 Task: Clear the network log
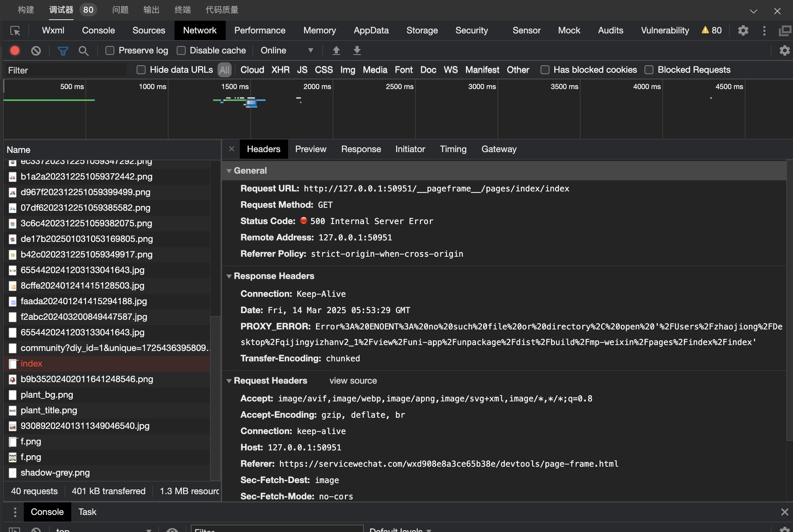[x=36, y=50]
